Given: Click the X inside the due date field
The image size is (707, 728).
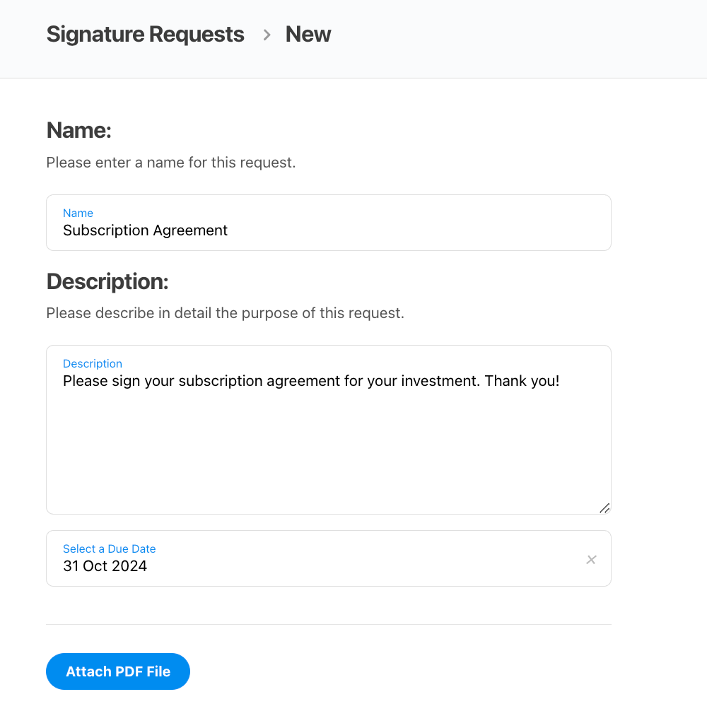Looking at the screenshot, I should (x=591, y=560).
